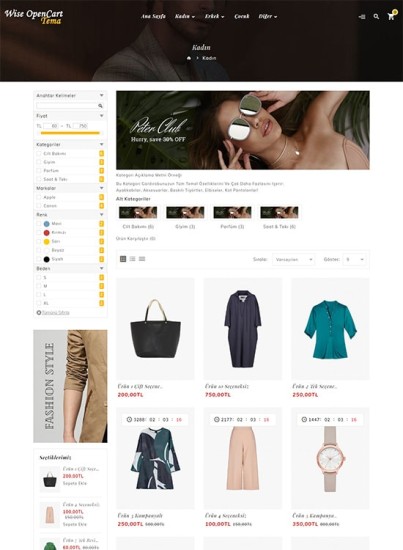Collapse the Kategoriler filter section

click(x=101, y=144)
